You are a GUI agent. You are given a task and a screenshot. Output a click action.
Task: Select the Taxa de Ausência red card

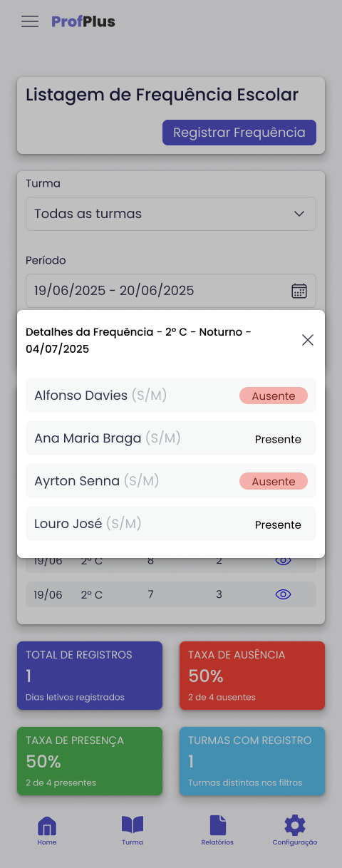point(252,676)
